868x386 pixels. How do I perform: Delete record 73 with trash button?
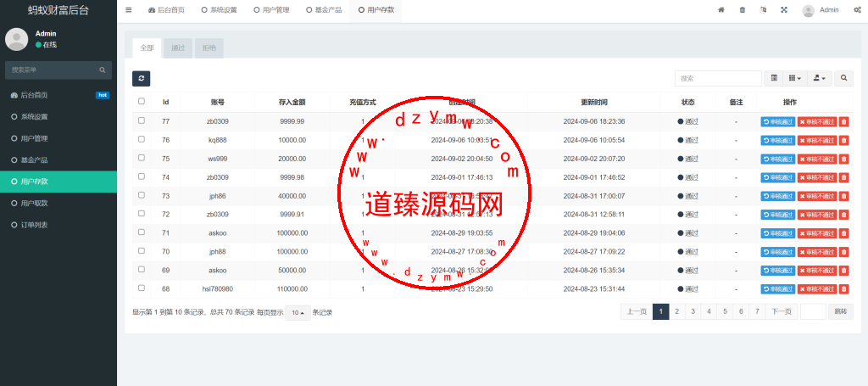click(843, 196)
